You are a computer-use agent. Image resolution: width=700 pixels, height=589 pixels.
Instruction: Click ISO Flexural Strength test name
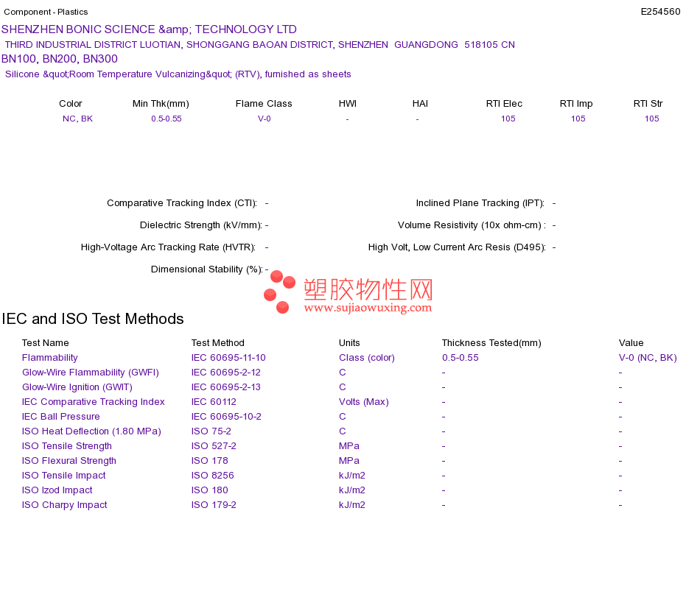pos(69,460)
